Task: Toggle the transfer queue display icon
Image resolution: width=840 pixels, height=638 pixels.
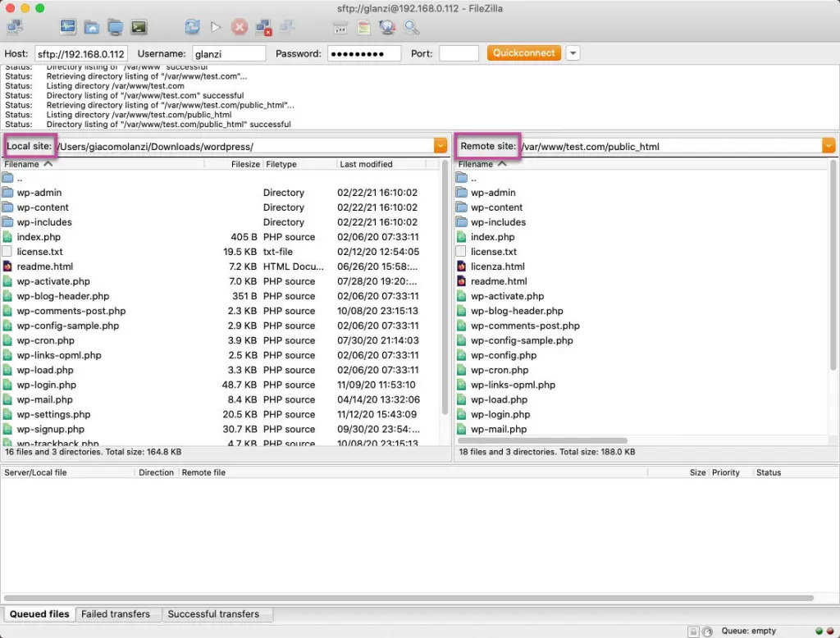Action: (x=139, y=27)
